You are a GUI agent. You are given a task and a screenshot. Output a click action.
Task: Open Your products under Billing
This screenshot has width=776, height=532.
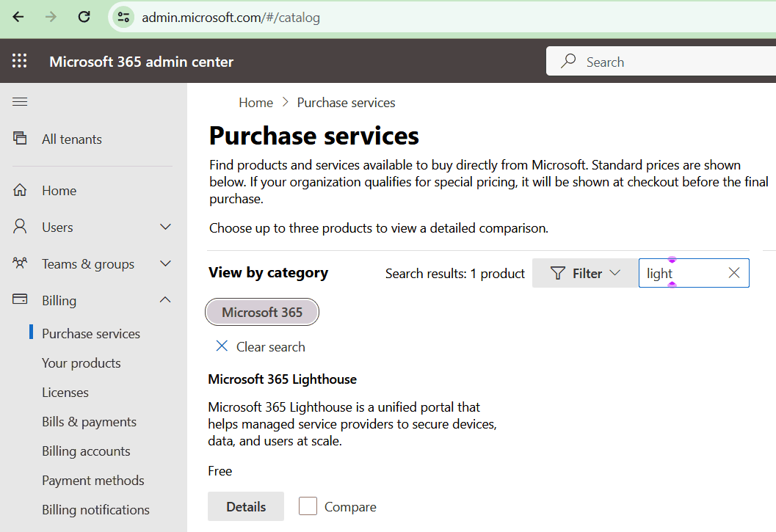pyautogui.click(x=81, y=363)
